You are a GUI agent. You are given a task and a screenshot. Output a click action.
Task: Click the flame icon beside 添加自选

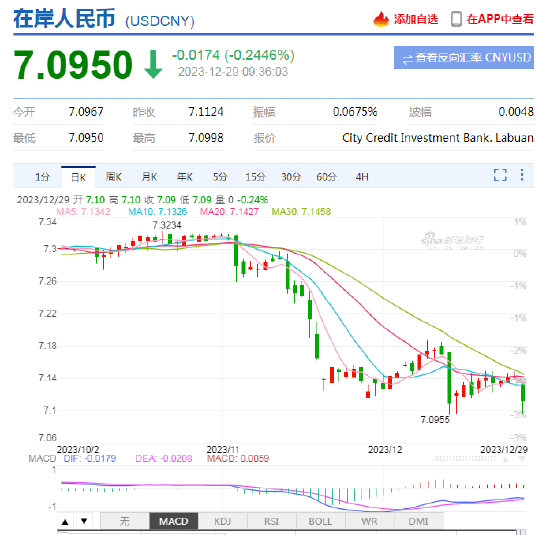point(381,19)
